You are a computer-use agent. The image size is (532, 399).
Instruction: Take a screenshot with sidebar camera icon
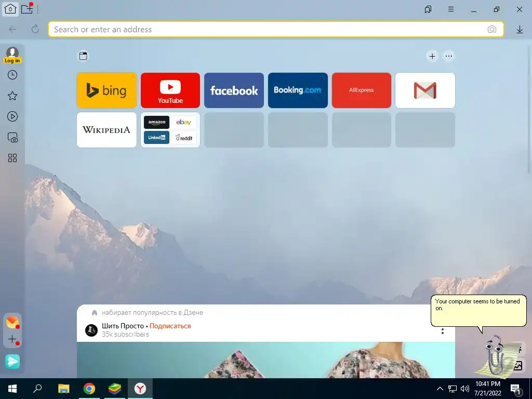pyautogui.click(x=12, y=137)
